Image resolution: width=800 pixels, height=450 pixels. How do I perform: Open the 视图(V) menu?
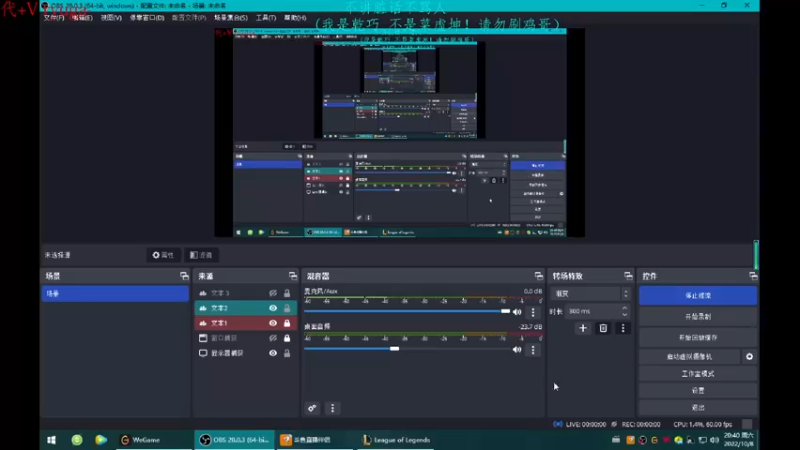tap(111, 17)
